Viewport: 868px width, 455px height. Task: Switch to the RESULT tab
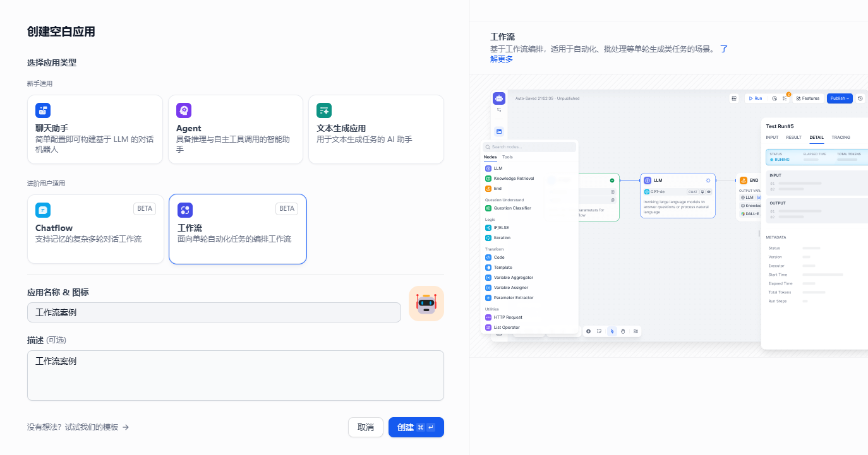click(x=793, y=138)
